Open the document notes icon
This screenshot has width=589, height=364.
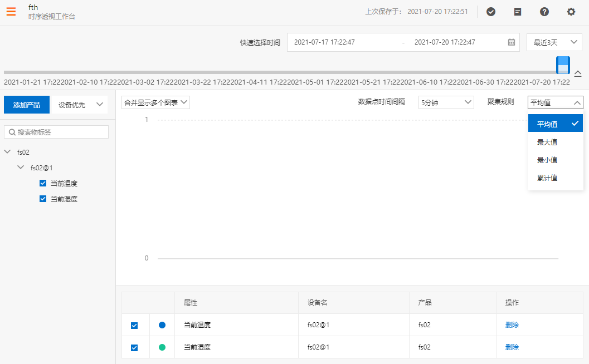pos(518,12)
